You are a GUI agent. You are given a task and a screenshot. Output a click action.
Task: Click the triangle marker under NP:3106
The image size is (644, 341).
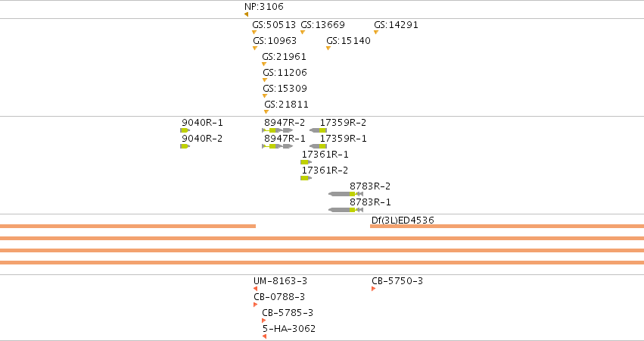[246, 14]
